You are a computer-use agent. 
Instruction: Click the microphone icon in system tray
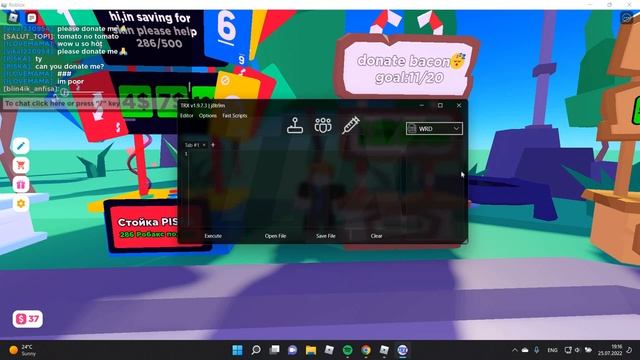coord(536,350)
